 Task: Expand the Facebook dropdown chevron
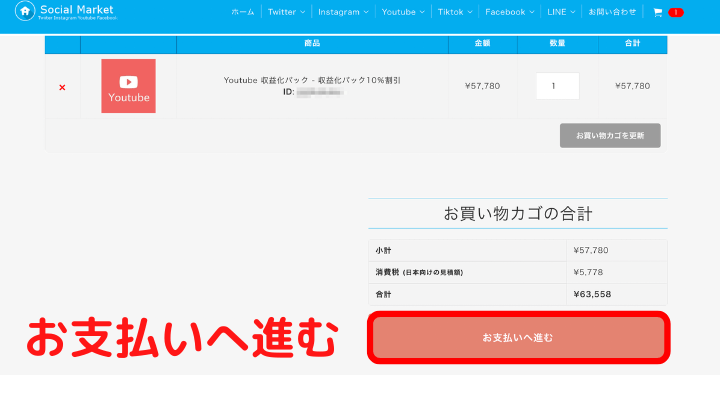pos(532,12)
